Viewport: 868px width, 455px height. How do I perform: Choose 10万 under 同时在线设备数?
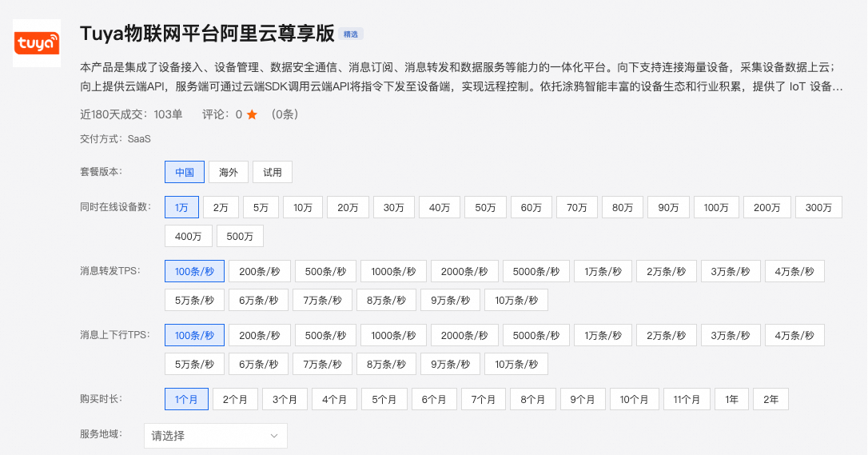[x=303, y=208]
